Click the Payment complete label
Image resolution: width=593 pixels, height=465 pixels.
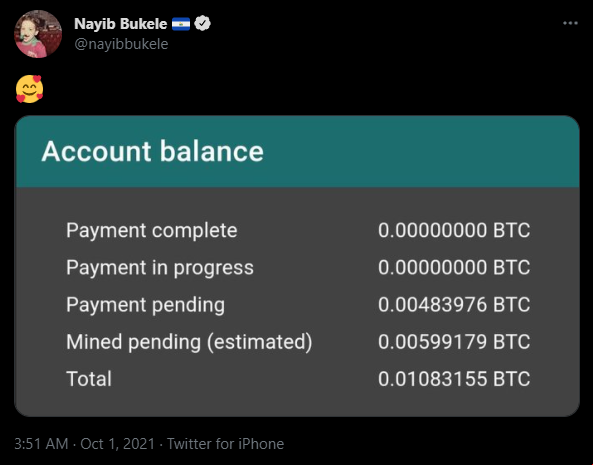click(152, 231)
